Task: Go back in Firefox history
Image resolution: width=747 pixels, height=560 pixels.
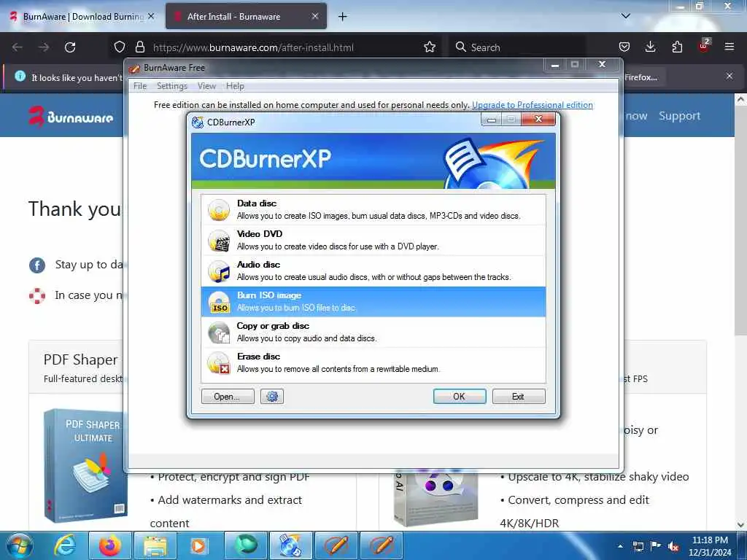Action: pyautogui.click(x=18, y=47)
